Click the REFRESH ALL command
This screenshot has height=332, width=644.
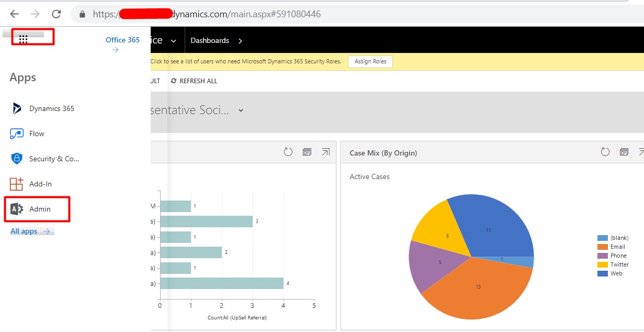point(194,81)
